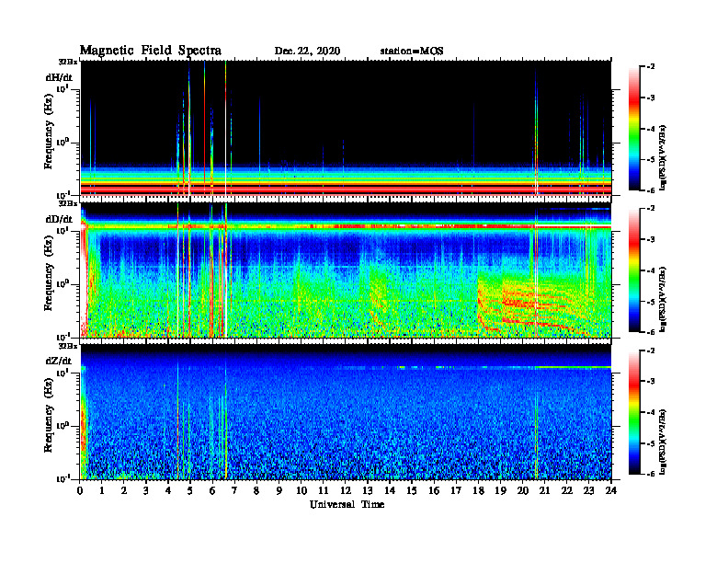Viewport: 728px width, 563px height.
Task: Click hour "13" on the time axis
Action: (368, 491)
